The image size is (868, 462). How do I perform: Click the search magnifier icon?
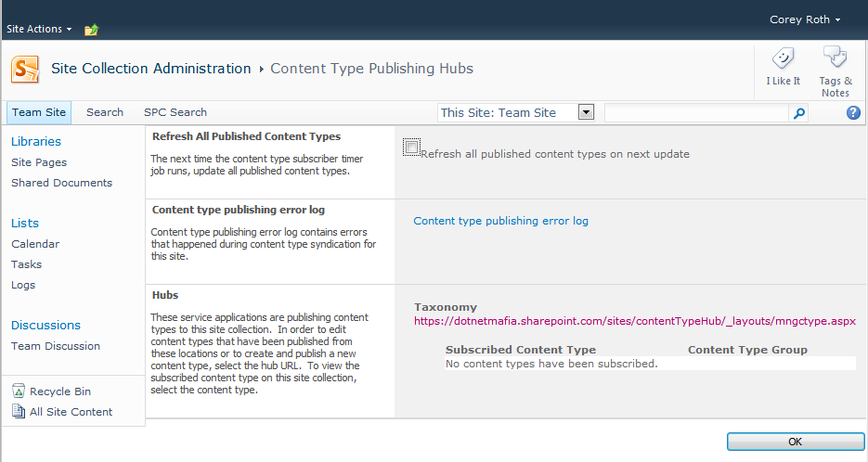pyautogui.click(x=798, y=113)
